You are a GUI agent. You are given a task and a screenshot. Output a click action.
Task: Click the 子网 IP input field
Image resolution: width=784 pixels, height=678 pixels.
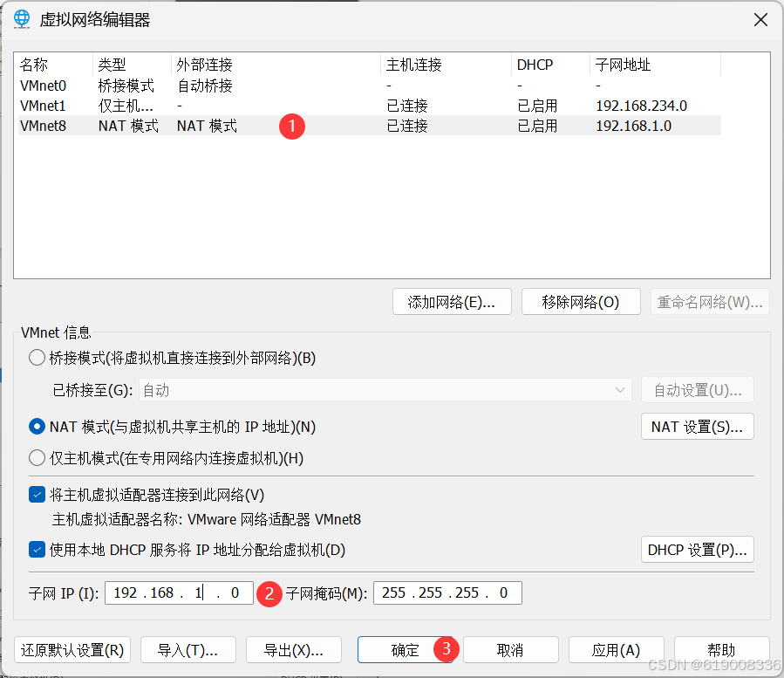click(x=179, y=593)
